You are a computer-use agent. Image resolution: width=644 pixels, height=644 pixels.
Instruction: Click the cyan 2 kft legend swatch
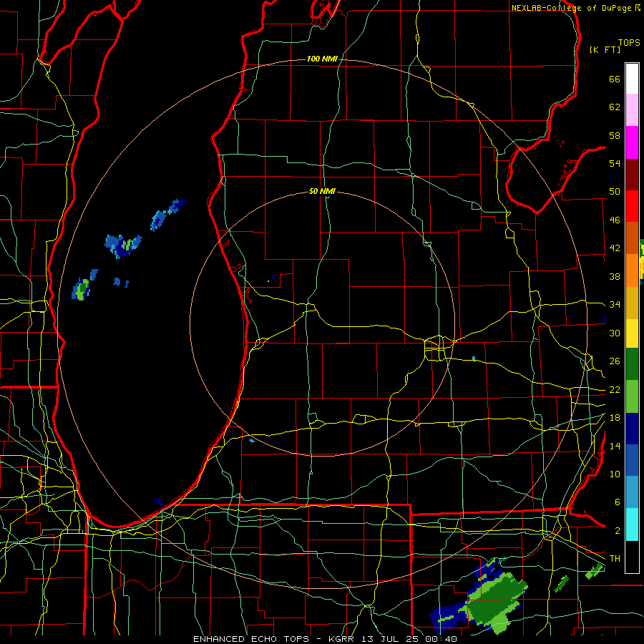632,525
